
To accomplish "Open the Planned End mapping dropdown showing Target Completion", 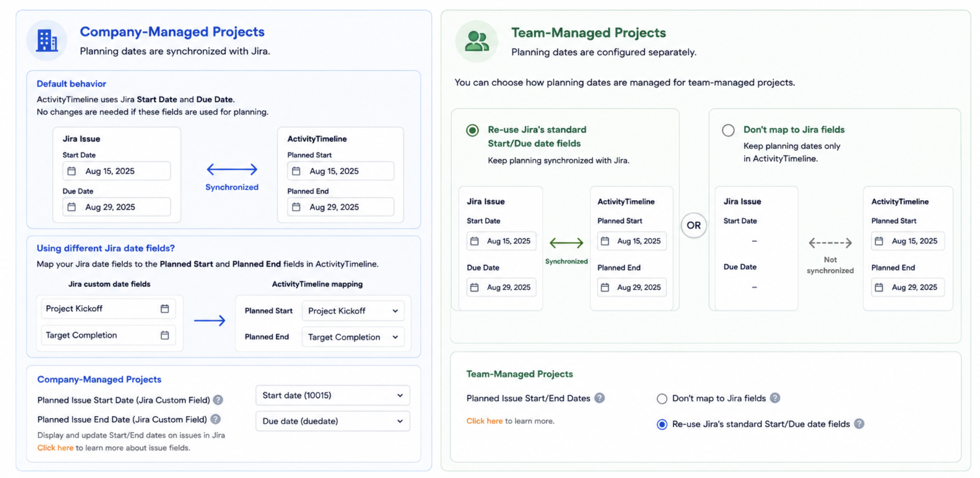I will [353, 337].
